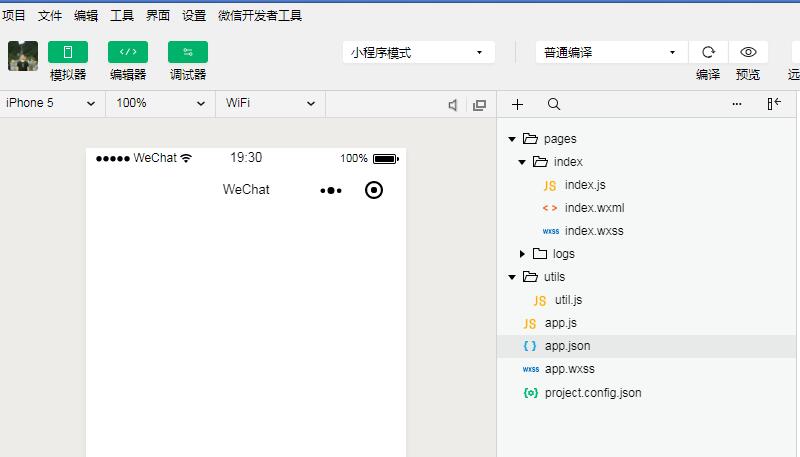The image size is (800, 457).
Task: Open the WiFi network dropdown
Action: (270, 104)
